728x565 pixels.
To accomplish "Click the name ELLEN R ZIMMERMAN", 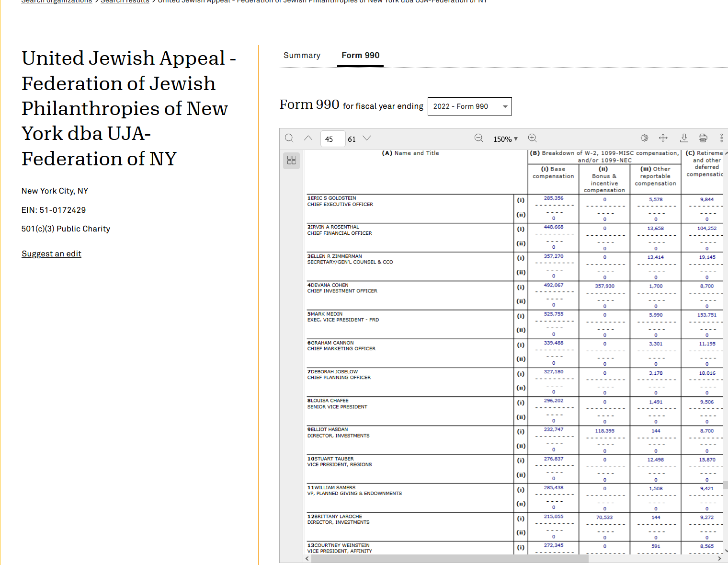I will (x=336, y=256).
